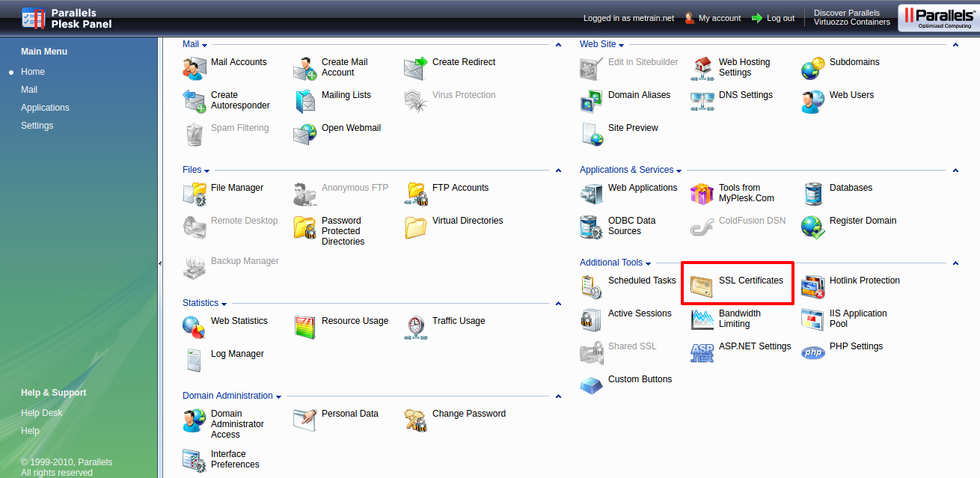This screenshot has height=478, width=980.
Task: Collapse the Files section arrow
Action: 558,171
